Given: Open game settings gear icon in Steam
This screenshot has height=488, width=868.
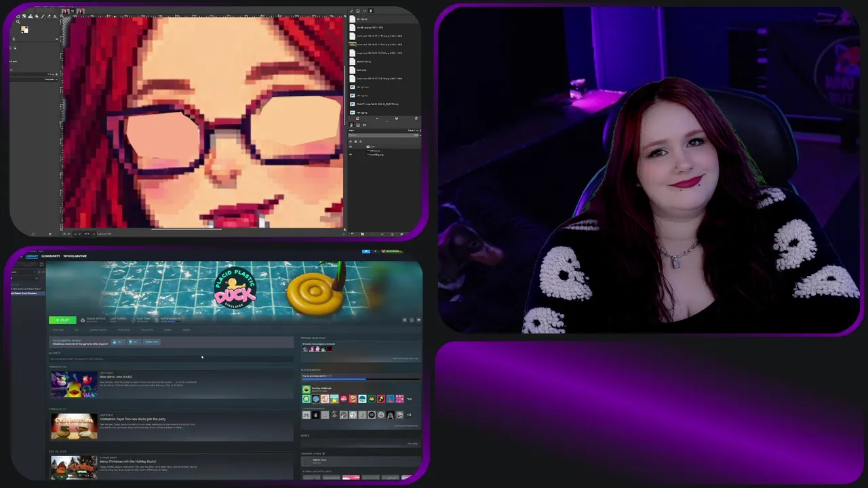Looking at the screenshot, I should pos(405,320).
